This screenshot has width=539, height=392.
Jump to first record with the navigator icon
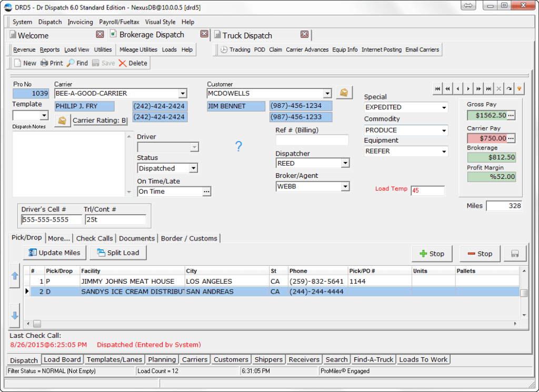point(437,88)
